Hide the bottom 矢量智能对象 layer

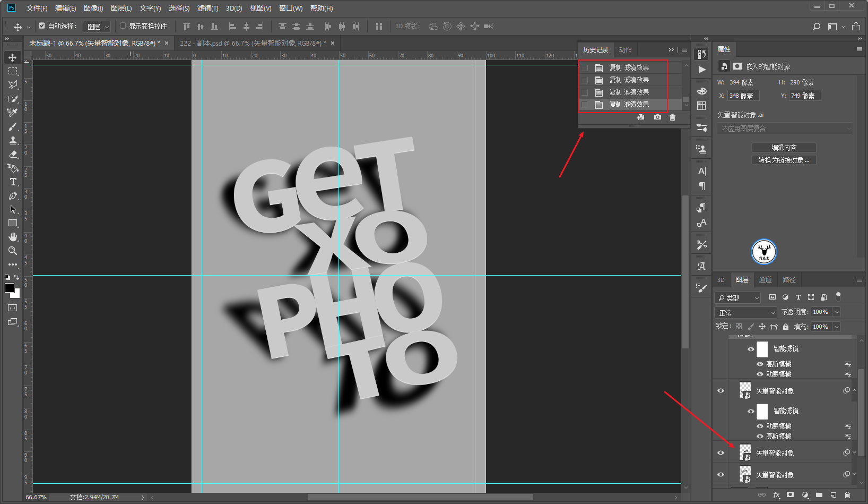721,475
